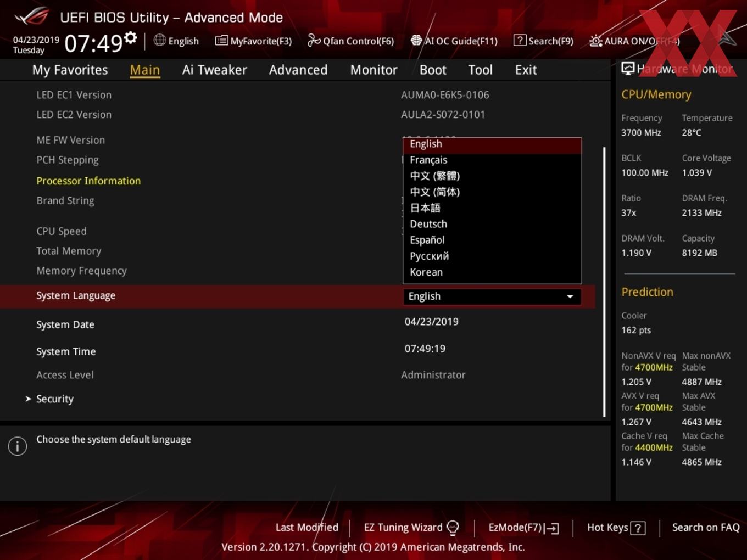Image resolution: width=747 pixels, height=560 pixels.
Task: Click the AURA light icon
Action: click(595, 41)
